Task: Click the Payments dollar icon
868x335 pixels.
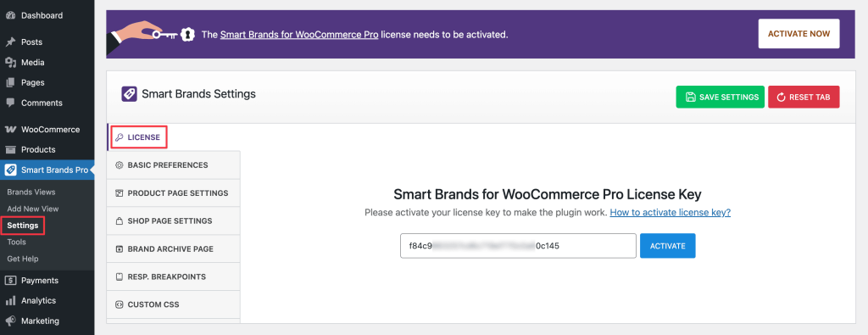Action: point(10,280)
